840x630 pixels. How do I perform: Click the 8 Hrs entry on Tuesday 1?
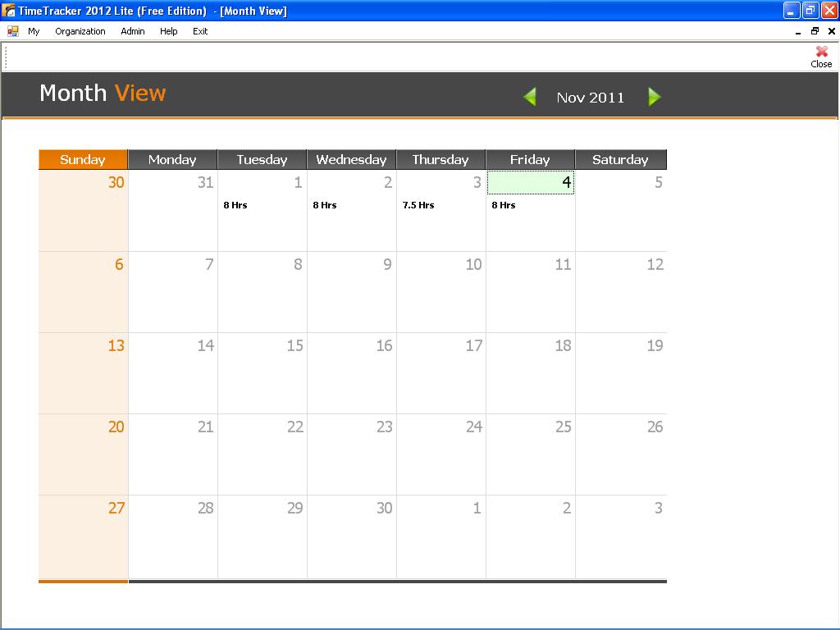[x=235, y=205]
